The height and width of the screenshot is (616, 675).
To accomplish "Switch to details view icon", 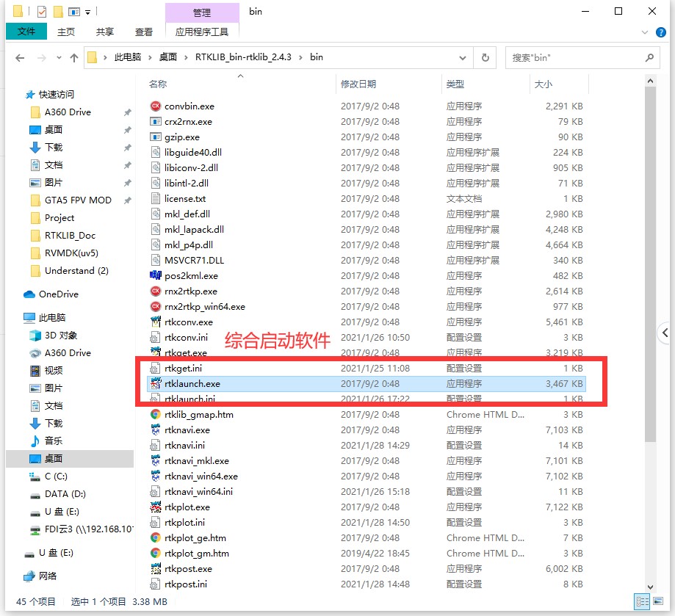I will point(642,601).
